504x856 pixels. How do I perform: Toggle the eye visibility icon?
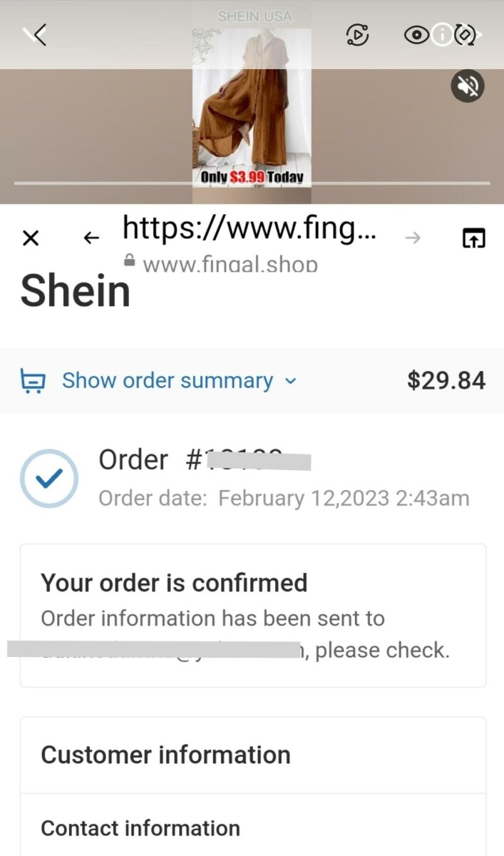(416, 34)
